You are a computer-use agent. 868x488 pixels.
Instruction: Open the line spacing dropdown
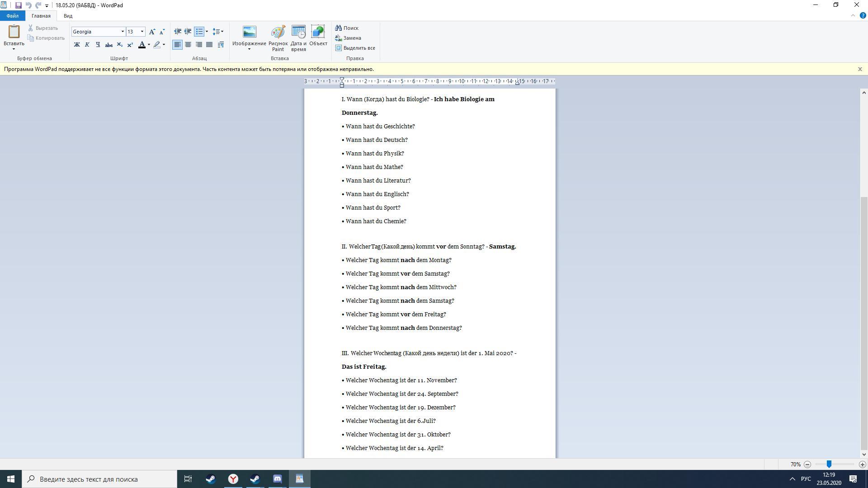[218, 32]
